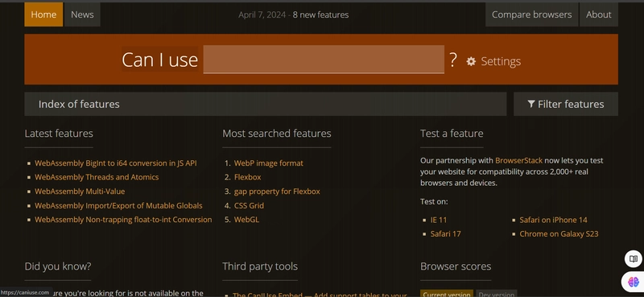Open the 8 new features link
The height and width of the screenshot is (297, 644).
[320, 14]
